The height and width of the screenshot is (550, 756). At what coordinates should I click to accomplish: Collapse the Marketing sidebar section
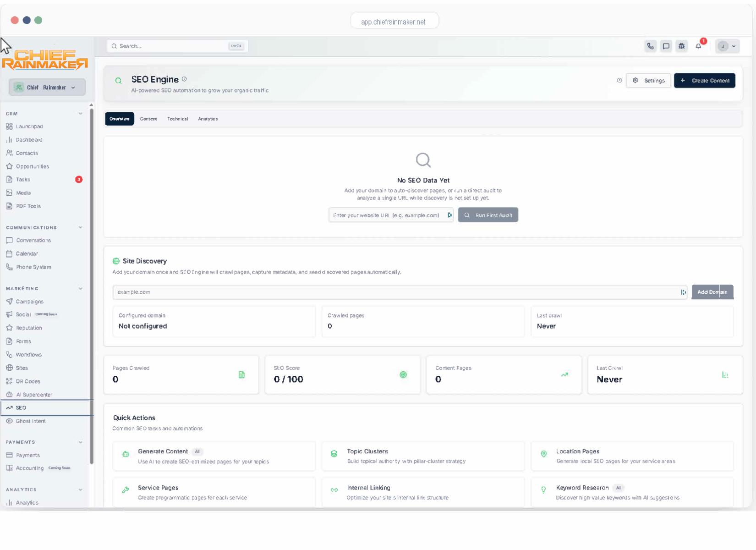click(x=81, y=289)
